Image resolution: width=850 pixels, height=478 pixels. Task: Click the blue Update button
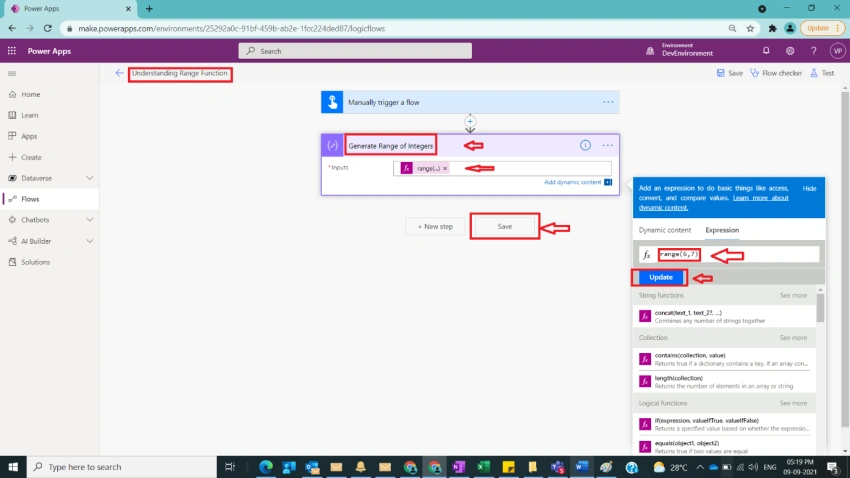click(660, 277)
